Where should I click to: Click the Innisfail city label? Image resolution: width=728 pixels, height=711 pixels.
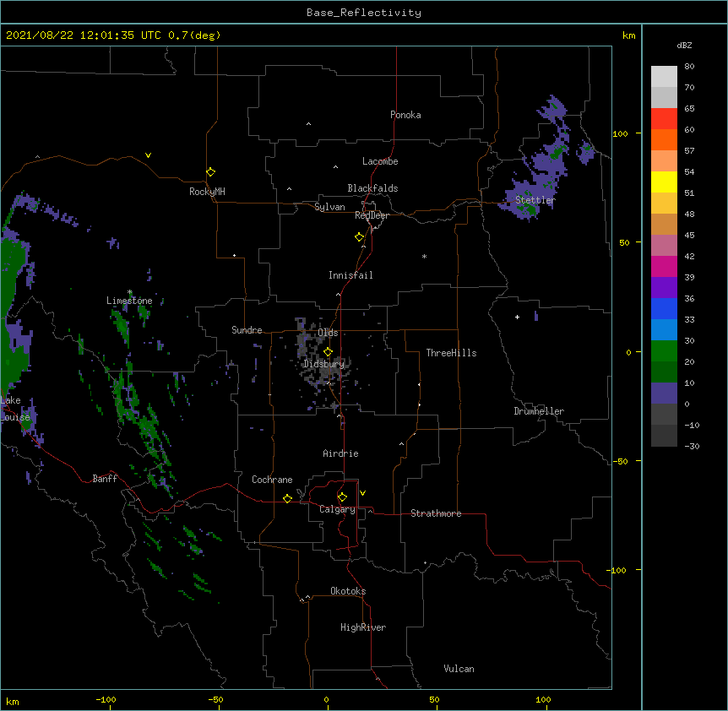point(350,275)
